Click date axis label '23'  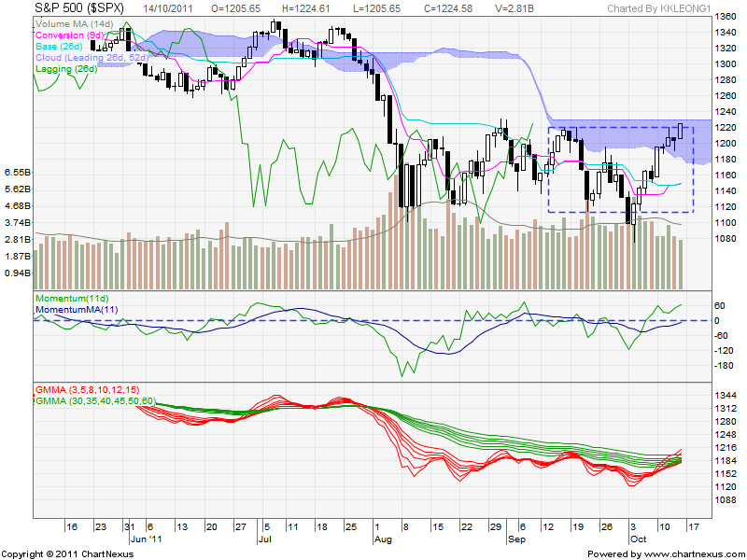coord(101,527)
